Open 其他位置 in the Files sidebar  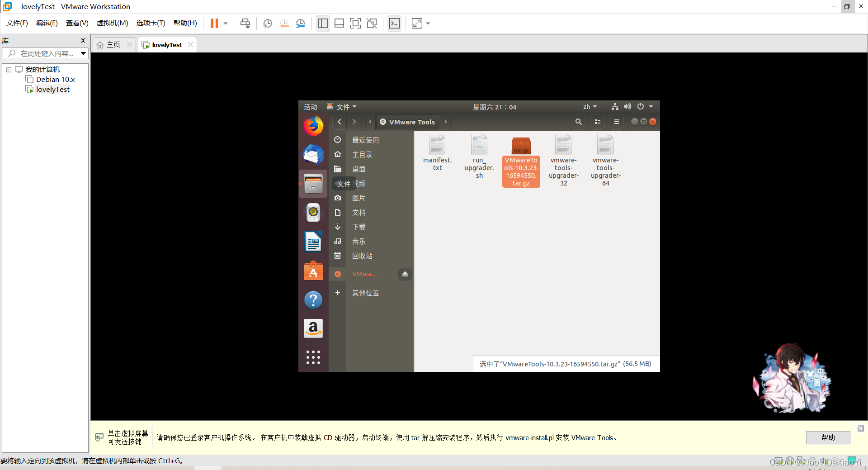(371, 293)
